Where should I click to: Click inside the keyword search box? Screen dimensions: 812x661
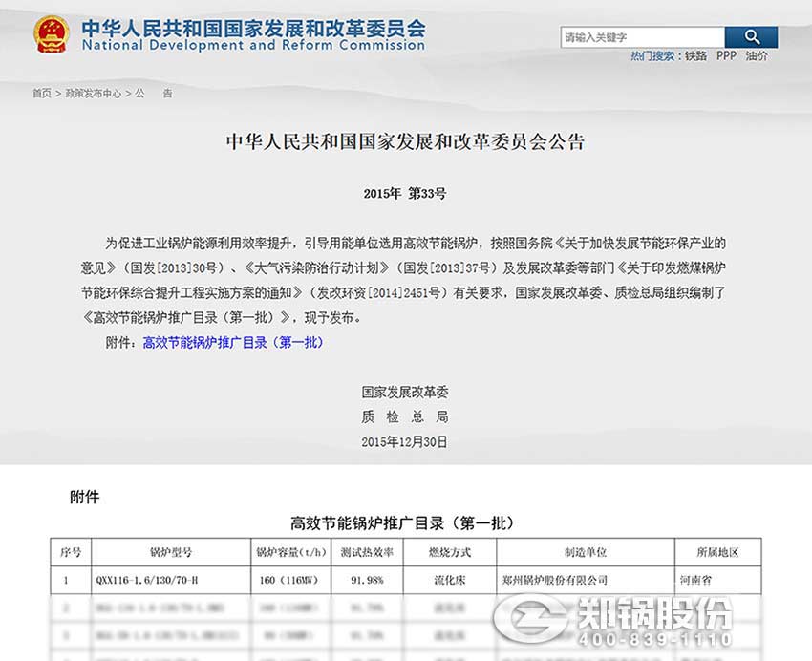pos(640,36)
